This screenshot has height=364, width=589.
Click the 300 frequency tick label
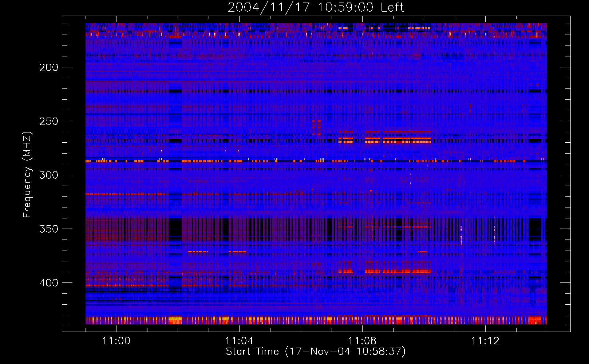tap(49, 175)
